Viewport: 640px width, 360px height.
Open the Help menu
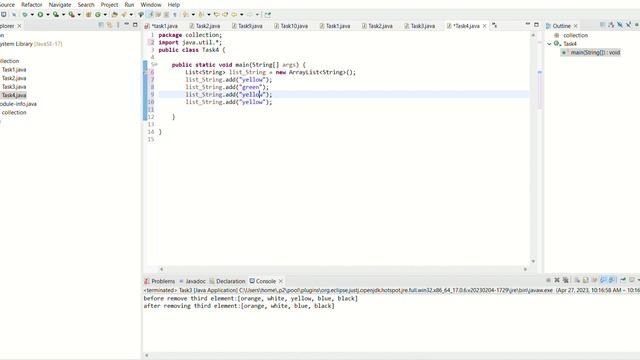[173, 4]
